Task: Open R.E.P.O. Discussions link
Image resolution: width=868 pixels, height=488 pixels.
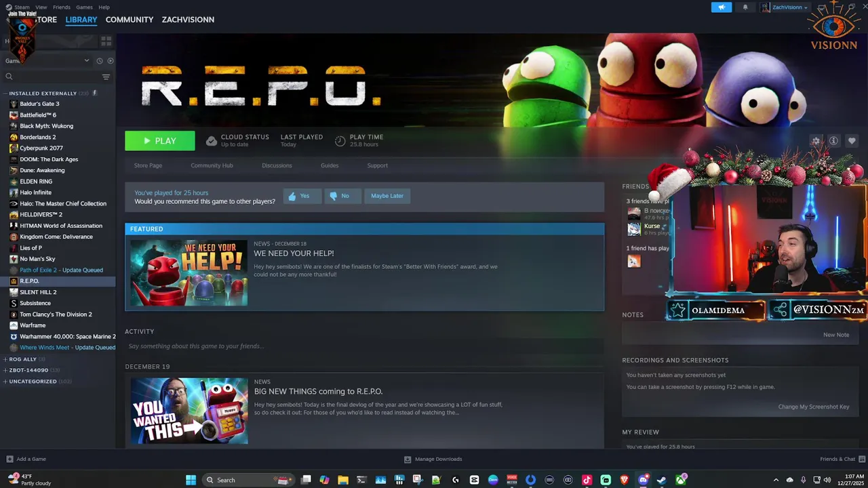Action: [277, 165]
